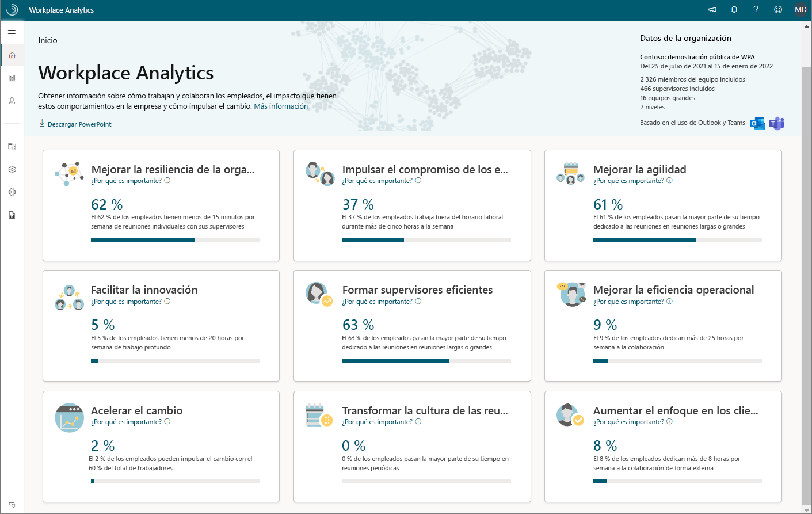Click the megaphone announcements icon
Screen dimensions: 812x514
point(712,10)
